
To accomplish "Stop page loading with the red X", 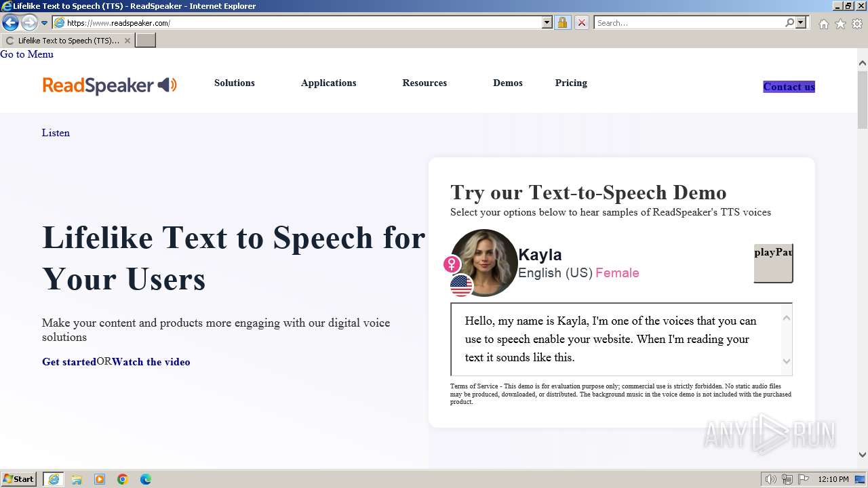I will point(582,22).
